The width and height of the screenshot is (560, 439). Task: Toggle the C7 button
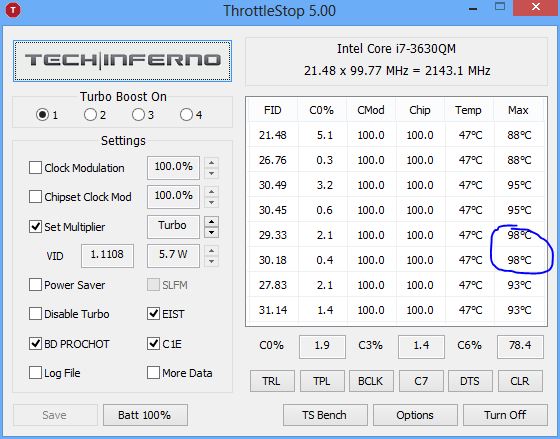click(421, 381)
